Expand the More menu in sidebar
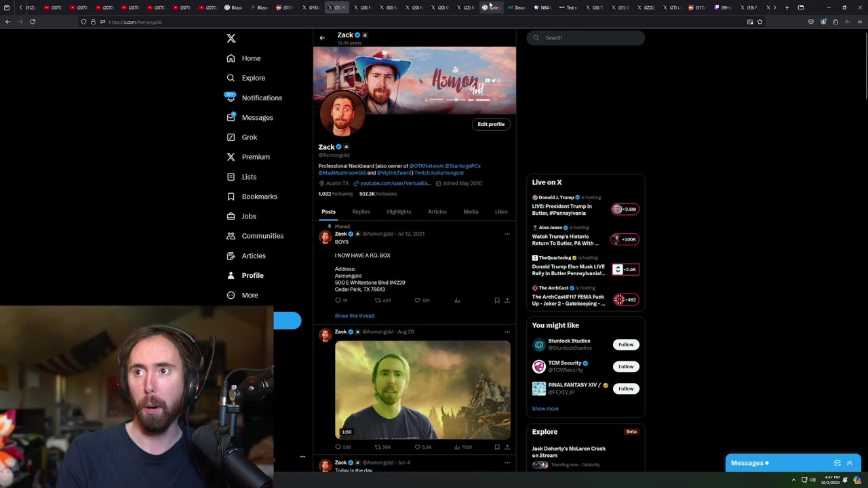This screenshot has height=488, width=868. pyautogui.click(x=242, y=295)
